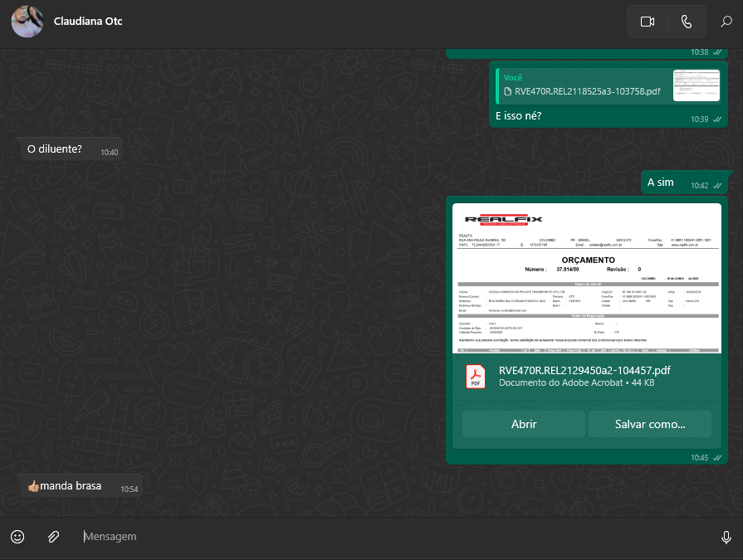Viewport: 743px width, 560px height.
Task: Record a voice message with microphone
Action: click(x=726, y=537)
